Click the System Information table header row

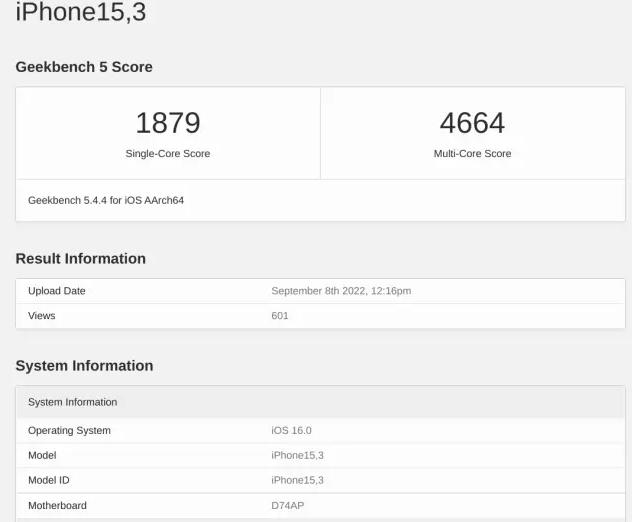(320, 402)
